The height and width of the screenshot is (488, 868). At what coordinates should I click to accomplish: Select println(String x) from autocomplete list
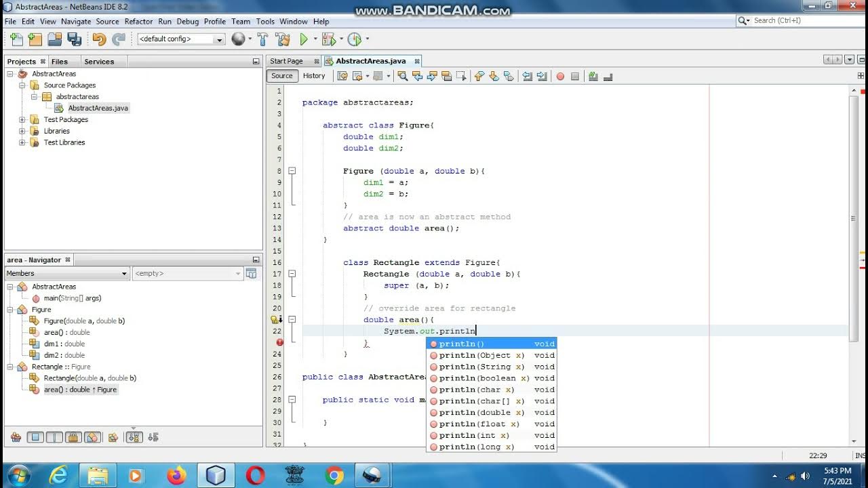492,367
